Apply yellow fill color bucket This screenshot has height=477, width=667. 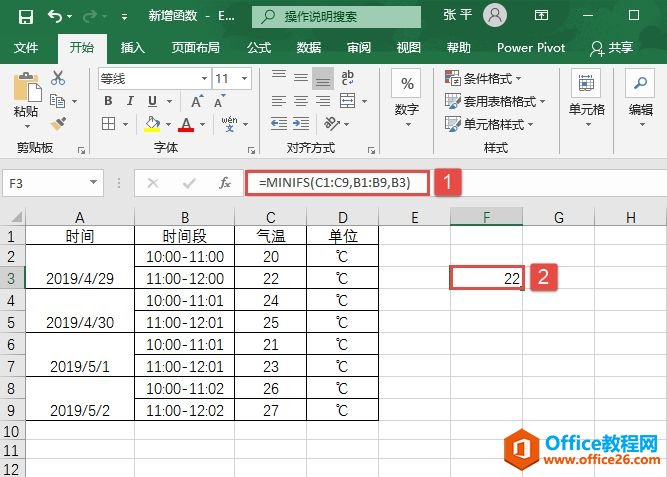click(152, 124)
